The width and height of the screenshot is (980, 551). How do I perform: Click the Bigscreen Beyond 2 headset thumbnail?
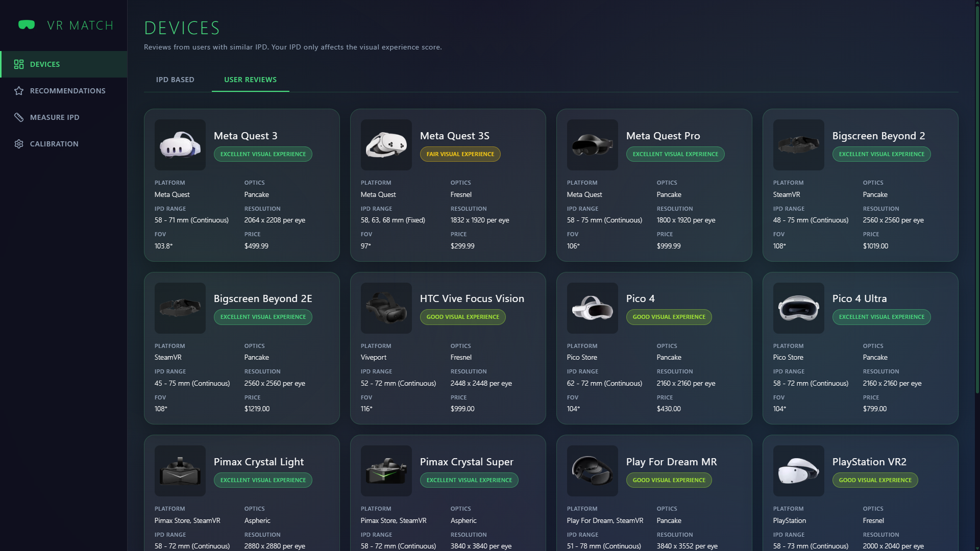[798, 145]
